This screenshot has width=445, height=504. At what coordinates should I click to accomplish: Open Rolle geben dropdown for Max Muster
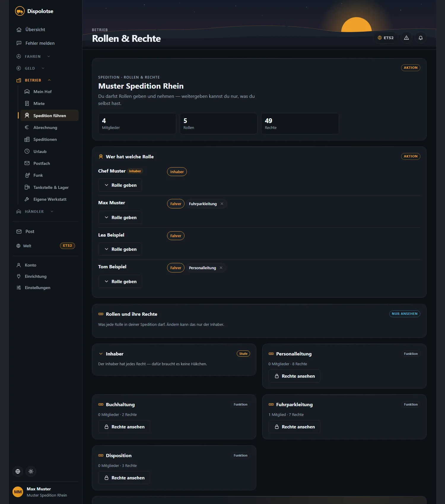120,218
